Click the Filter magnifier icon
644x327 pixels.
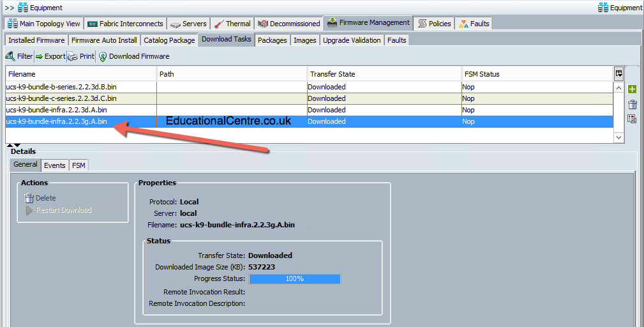[x=10, y=56]
